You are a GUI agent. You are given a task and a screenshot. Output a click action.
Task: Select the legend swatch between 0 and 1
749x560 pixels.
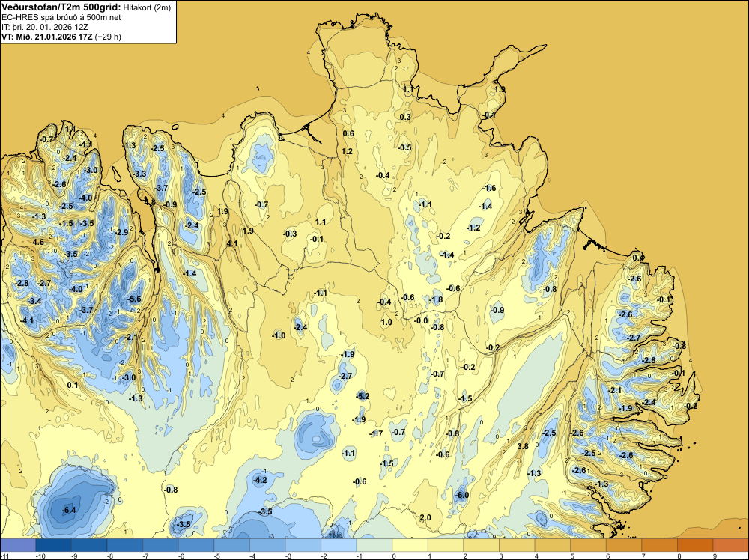410,545
